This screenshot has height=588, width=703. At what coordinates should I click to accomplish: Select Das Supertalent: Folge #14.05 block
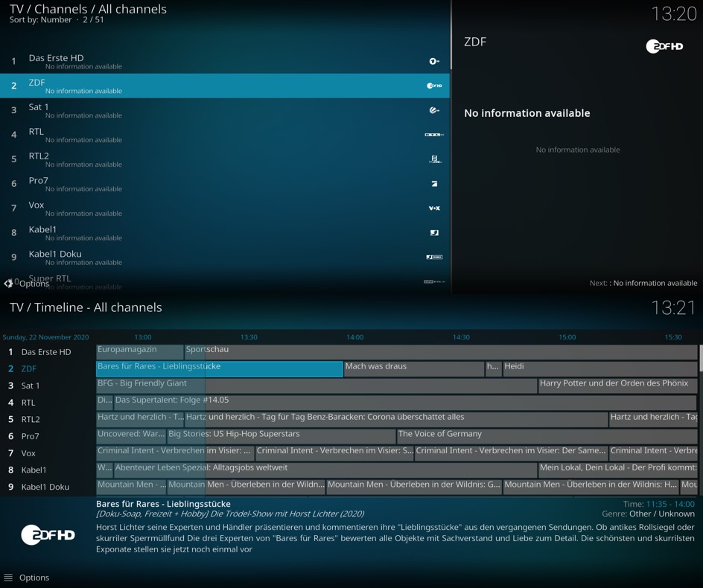tap(405, 403)
